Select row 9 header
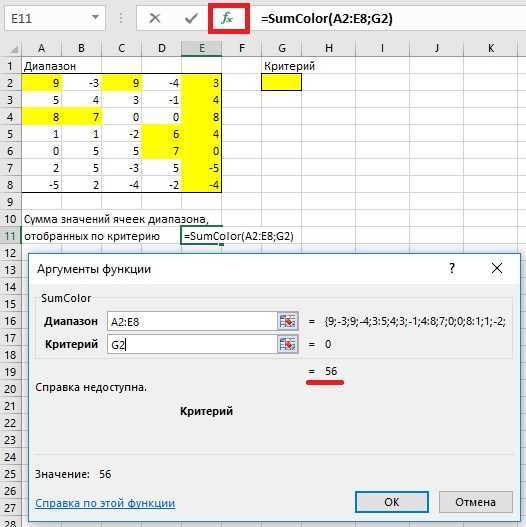Screen dimensions: 526x527 tap(10, 202)
